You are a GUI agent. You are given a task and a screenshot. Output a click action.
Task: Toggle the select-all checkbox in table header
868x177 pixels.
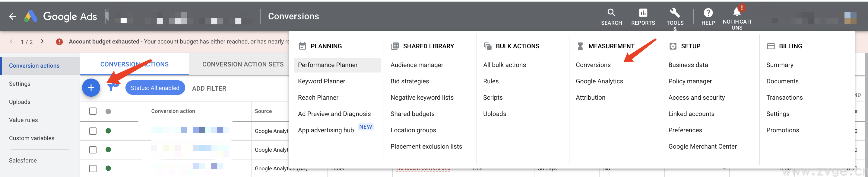tap(93, 111)
